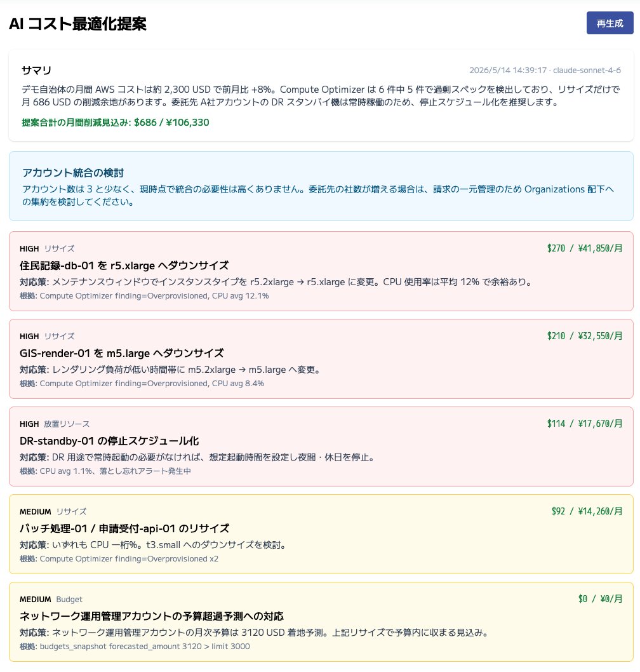The height and width of the screenshot is (672, 640).
Task: Click the サマリ section title
Action: click(x=36, y=71)
